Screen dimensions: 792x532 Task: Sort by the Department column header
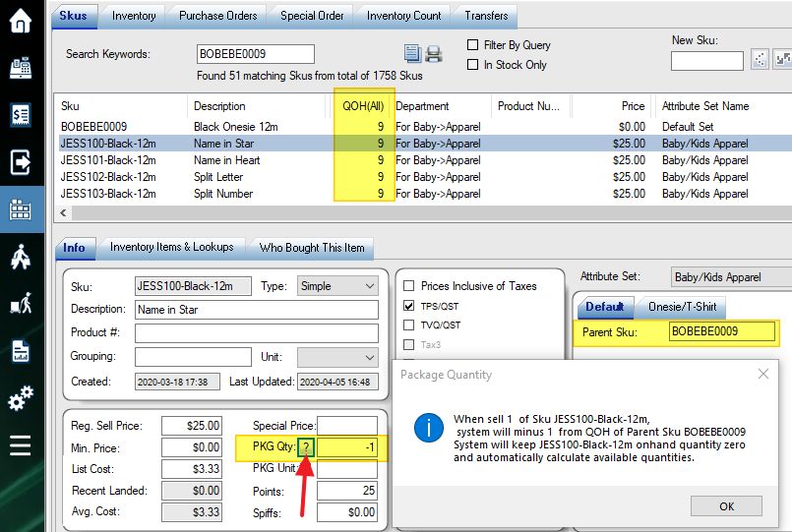(x=443, y=106)
